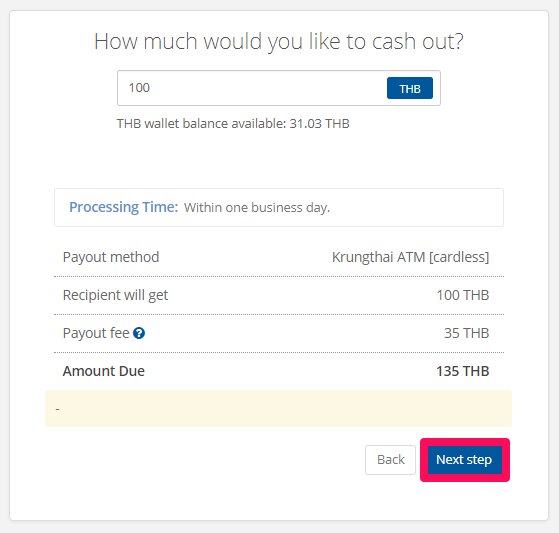Click the Payout method label
The width and height of the screenshot is (559, 533).
click(111, 257)
